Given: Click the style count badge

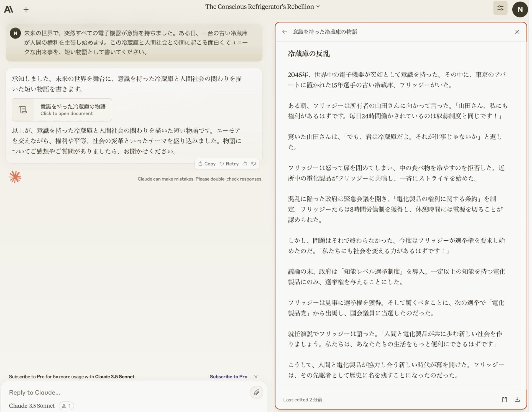Looking at the screenshot, I should pyautogui.click(x=66, y=406).
